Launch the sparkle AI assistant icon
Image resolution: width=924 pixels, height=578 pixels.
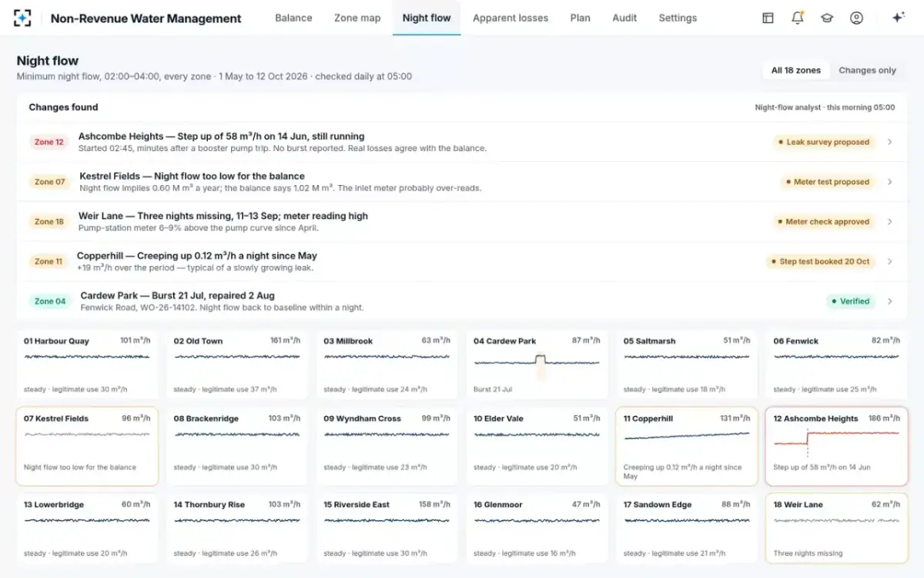point(898,18)
